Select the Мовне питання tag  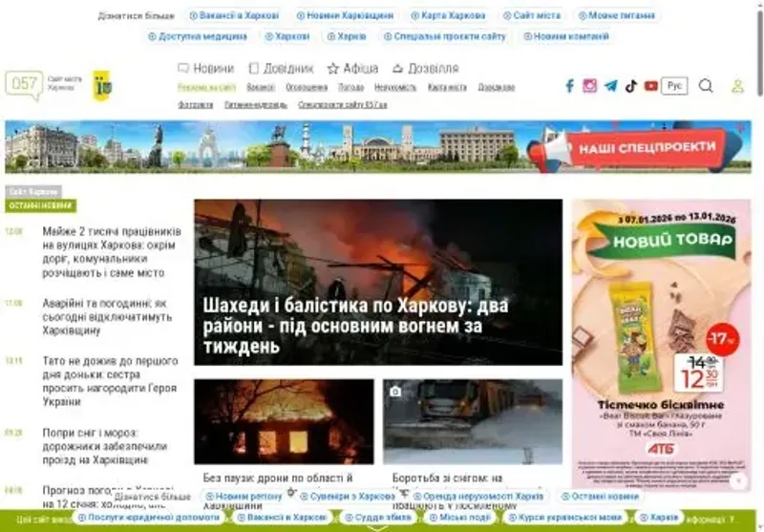(x=616, y=15)
